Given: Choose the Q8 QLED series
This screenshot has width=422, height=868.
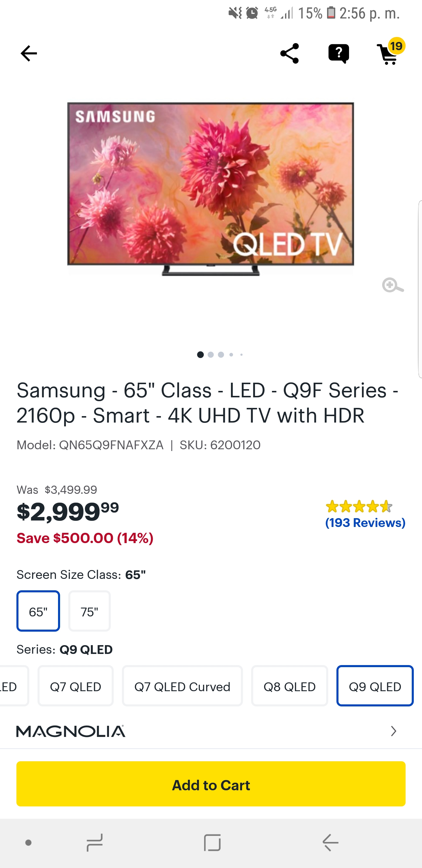Looking at the screenshot, I should (289, 686).
